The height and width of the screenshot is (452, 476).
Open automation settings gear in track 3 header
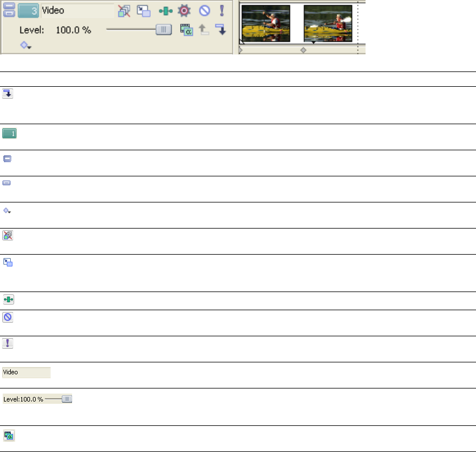click(x=184, y=11)
